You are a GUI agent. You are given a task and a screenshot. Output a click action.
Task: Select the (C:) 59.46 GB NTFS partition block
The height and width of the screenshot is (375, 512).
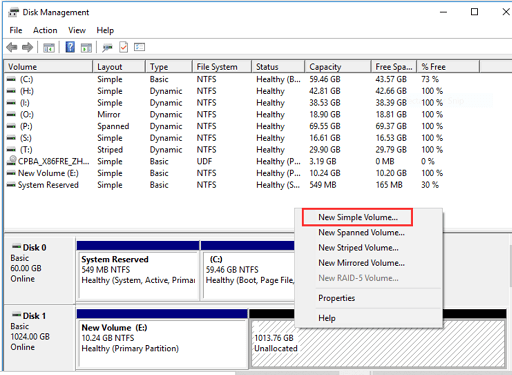pyautogui.click(x=248, y=270)
